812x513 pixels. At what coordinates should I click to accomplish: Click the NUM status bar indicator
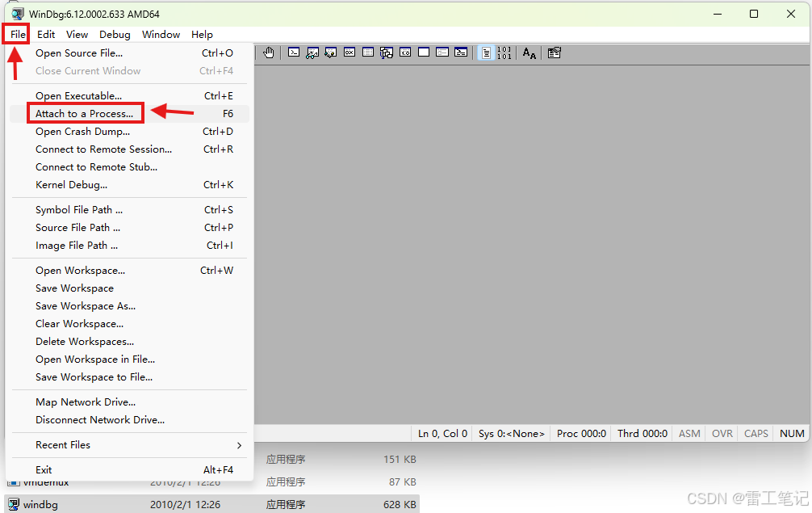coord(792,434)
